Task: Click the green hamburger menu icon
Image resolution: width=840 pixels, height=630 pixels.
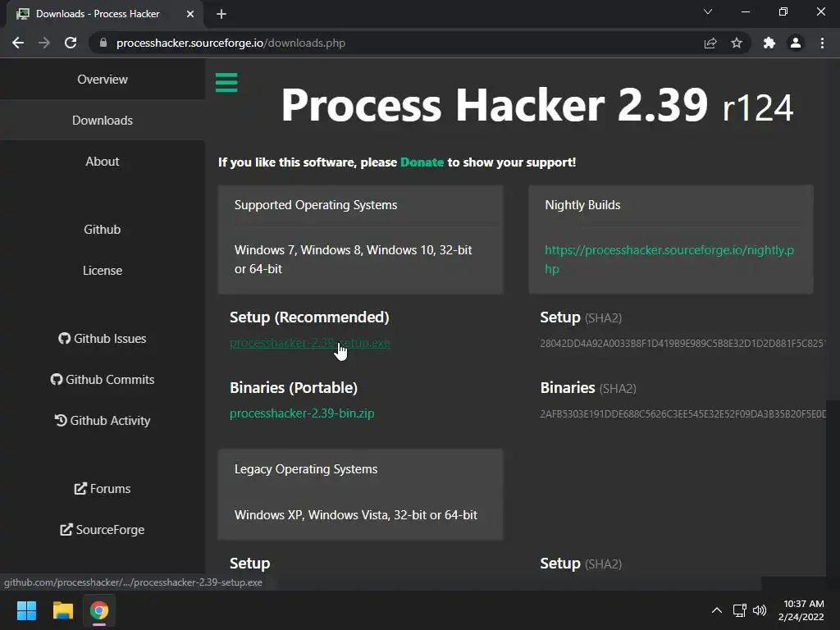Action: [226, 82]
